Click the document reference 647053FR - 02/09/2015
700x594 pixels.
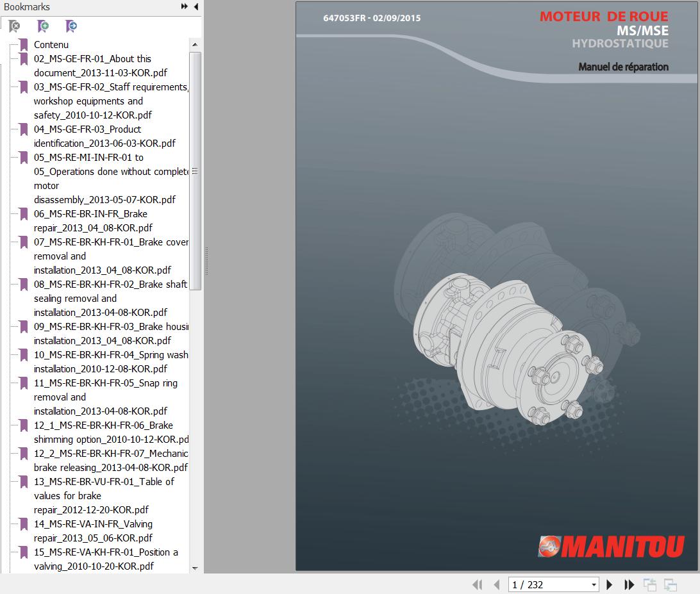tap(372, 19)
